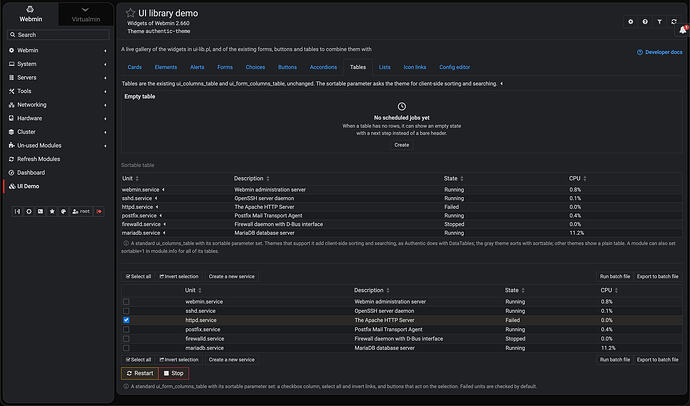
Task: Switch to the Lists tab
Action: tap(385, 67)
